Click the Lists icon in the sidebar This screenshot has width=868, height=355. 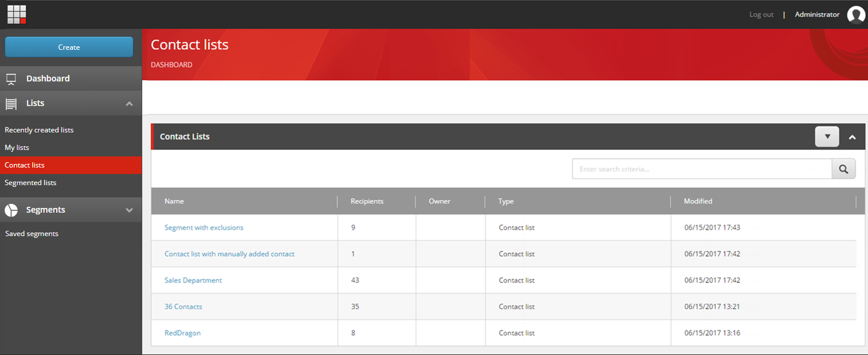point(11,103)
